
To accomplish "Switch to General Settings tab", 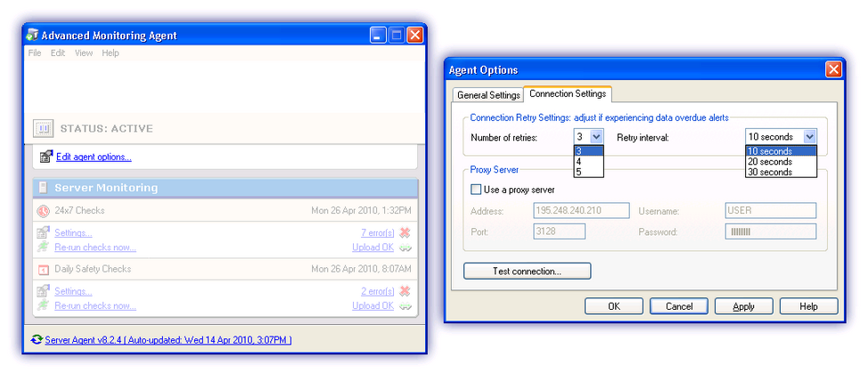I will coord(488,95).
